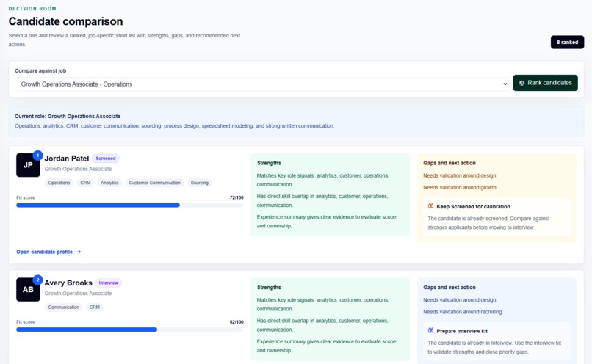Screen dimensions: 592x364
Task: Click Jordan Patel's fit score progress bar
Action: pyautogui.click(x=130, y=205)
